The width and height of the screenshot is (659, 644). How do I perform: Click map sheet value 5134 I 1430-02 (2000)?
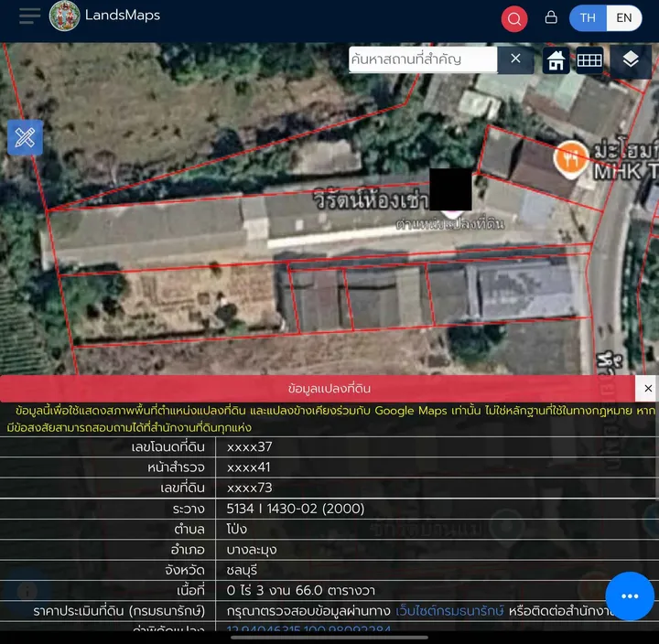(296, 509)
